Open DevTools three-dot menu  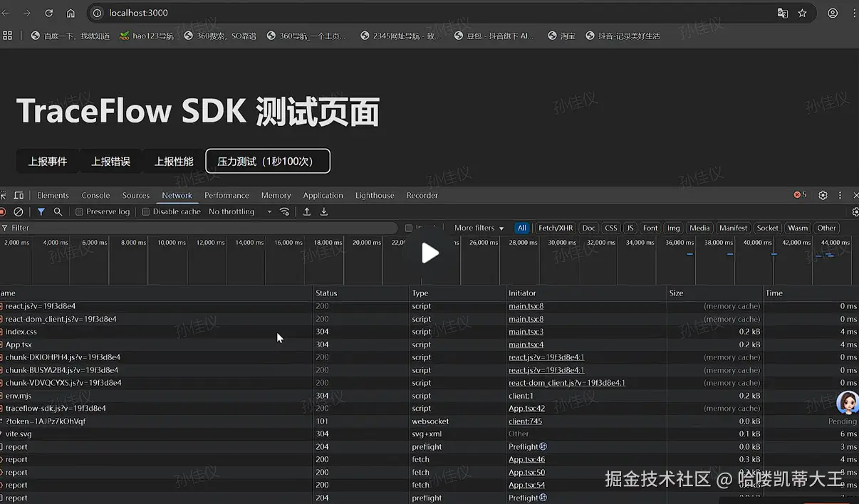[x=840, y=195]
